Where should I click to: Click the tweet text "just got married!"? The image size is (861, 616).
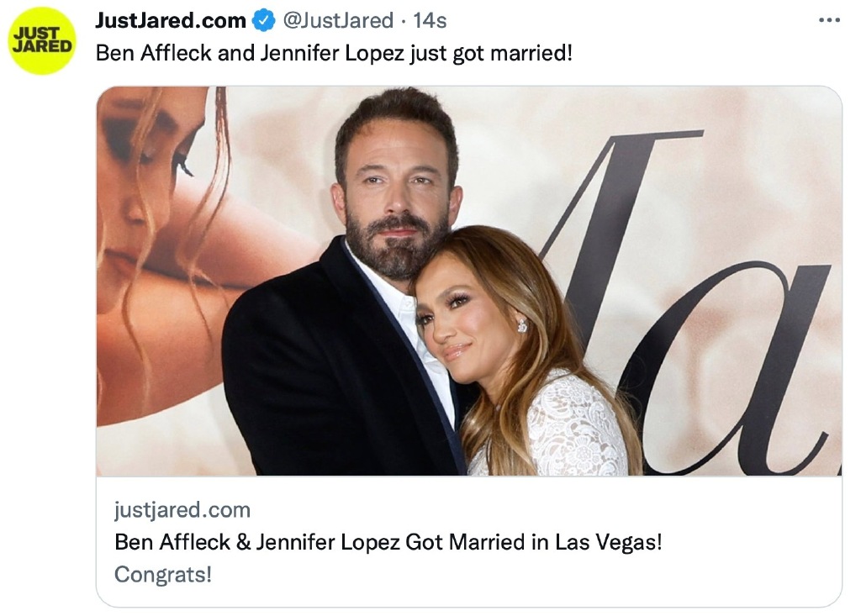tap(491, 53)
